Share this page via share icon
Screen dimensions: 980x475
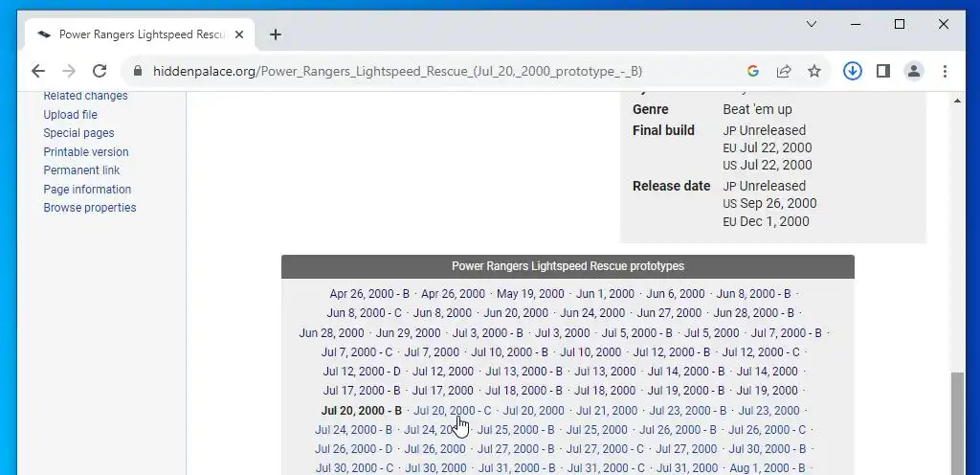(784, 71)
